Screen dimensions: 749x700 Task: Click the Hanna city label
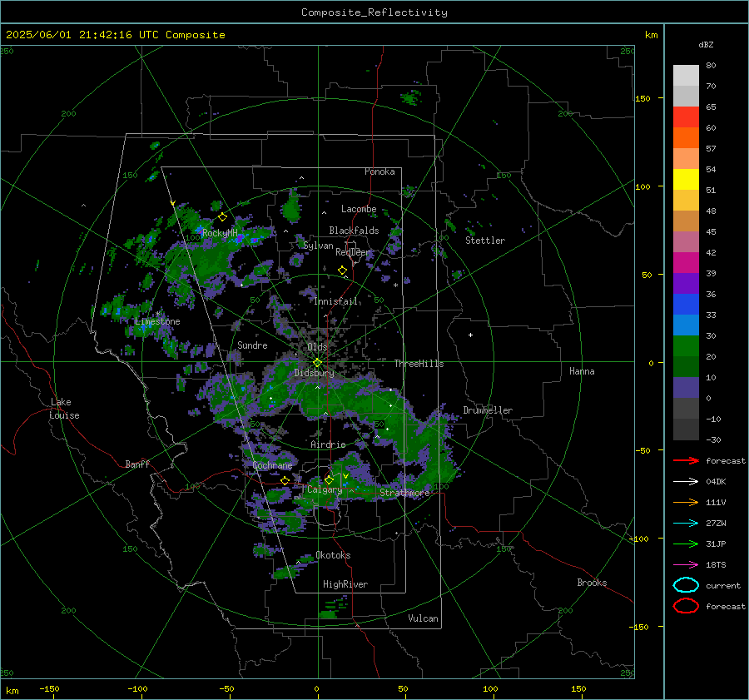coord(582,371)
